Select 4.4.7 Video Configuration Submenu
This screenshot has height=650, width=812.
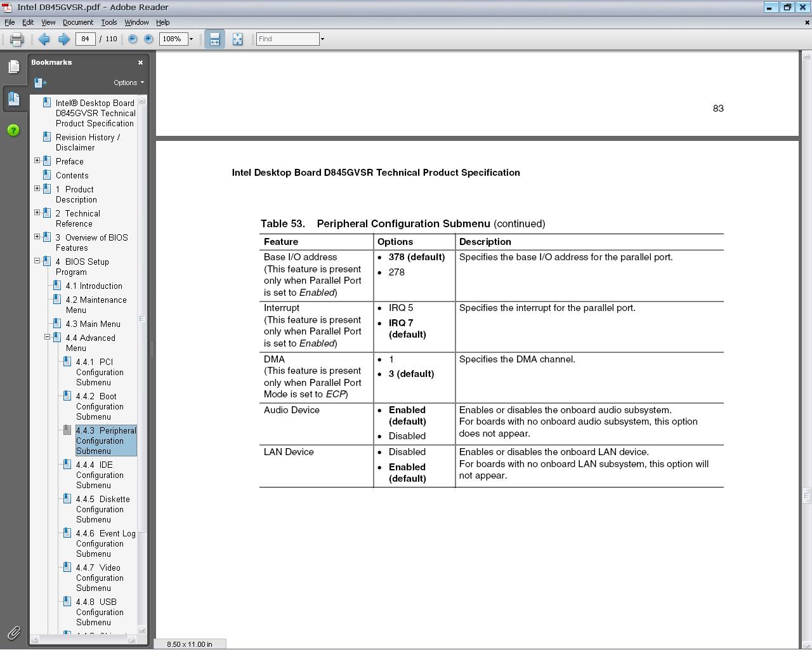[x=100, y=578]
